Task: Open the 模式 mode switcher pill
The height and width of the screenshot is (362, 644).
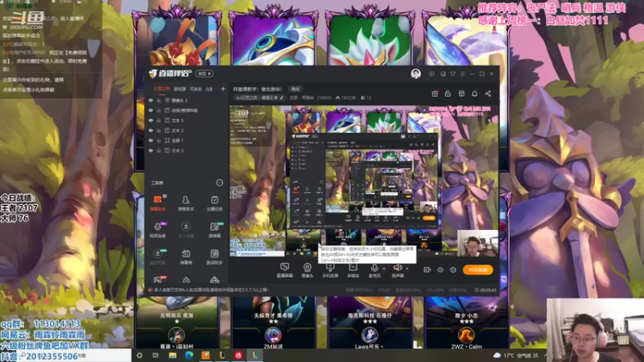Action: tap(204, 73)
